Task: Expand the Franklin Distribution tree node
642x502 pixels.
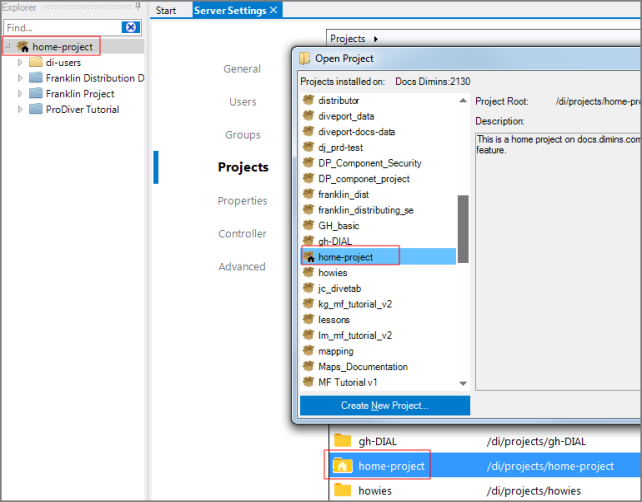Action: (x=20, y=78)
